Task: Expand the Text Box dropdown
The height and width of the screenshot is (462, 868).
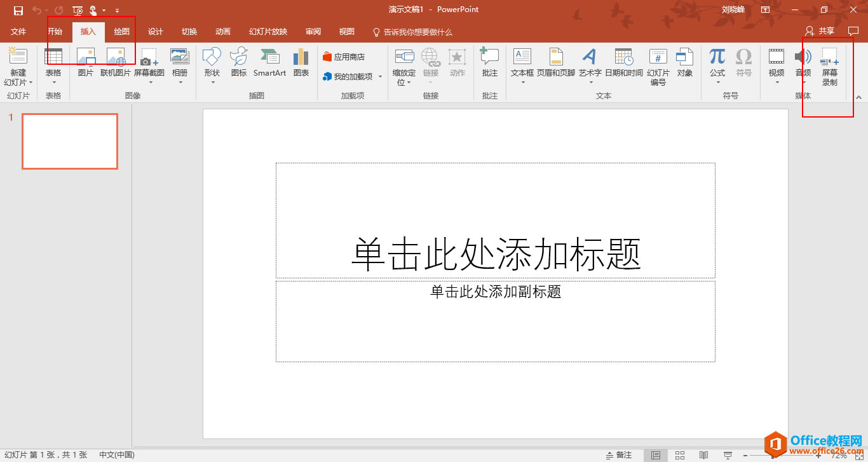Action: (521, 82)
